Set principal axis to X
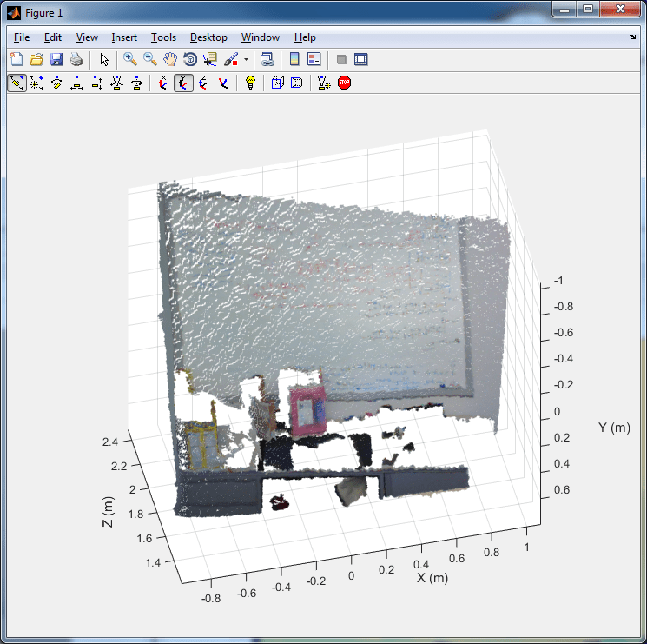Image resolution: width=647 pixels, height=644 pixels. pyautogui.click(x=163, y=83)
